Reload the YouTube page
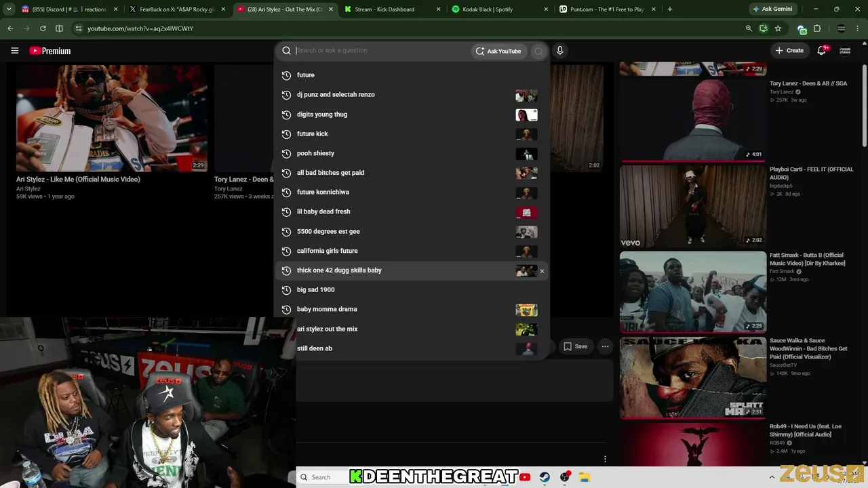 43,28
